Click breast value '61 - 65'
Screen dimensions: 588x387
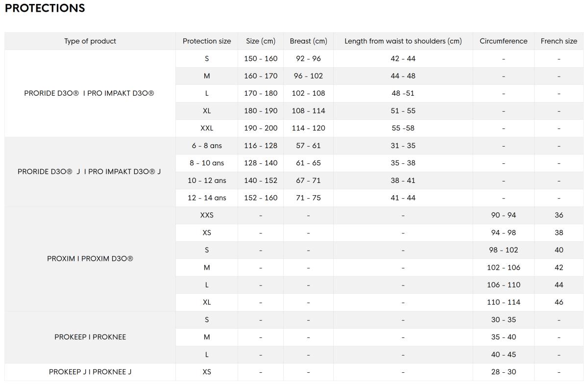pyautogui.click(x=308, y=163)
